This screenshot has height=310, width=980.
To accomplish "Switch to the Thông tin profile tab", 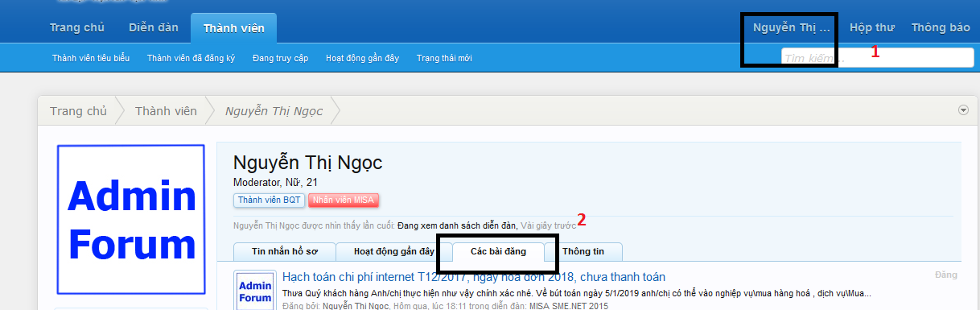I will pyautogui.click(x=583, y=251).
